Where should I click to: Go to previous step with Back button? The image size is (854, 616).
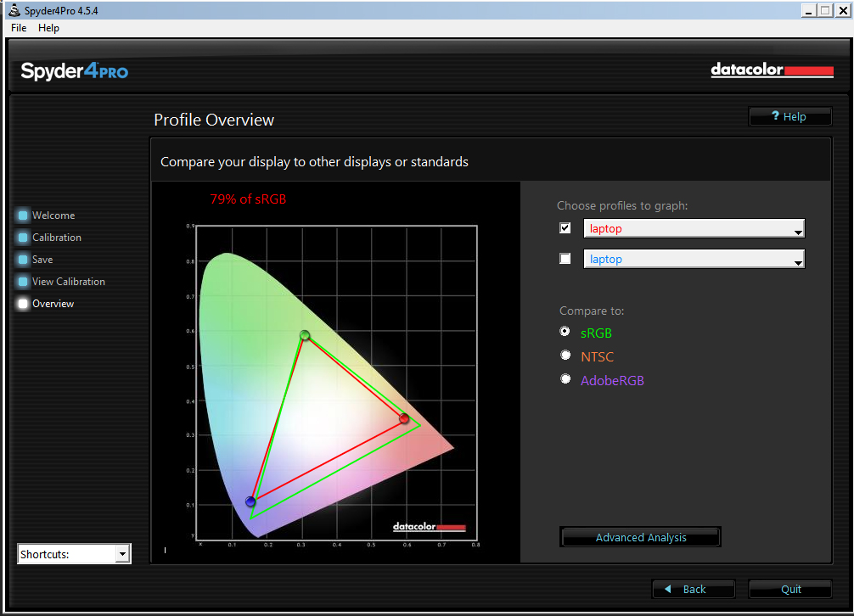694,589
